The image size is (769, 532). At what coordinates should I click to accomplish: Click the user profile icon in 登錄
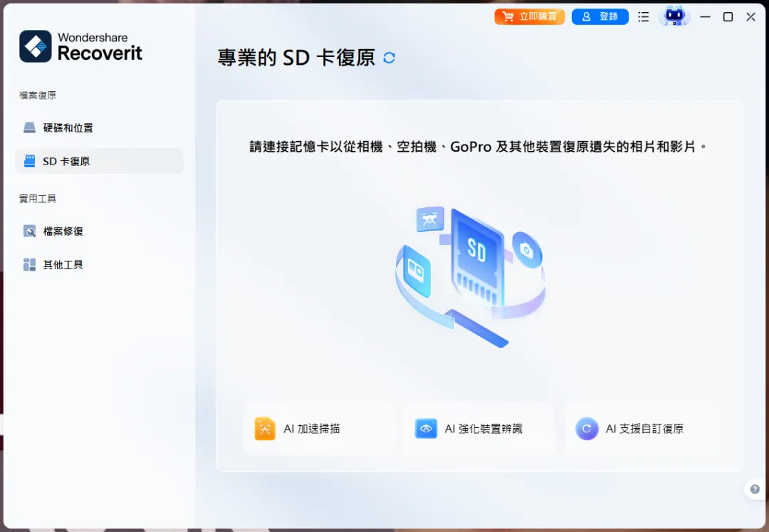click(x=586, y=16)
